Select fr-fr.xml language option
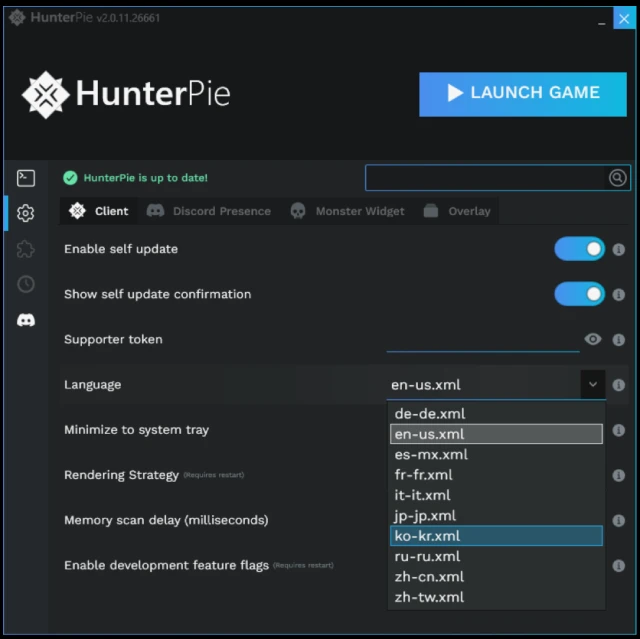 [496, 475]
